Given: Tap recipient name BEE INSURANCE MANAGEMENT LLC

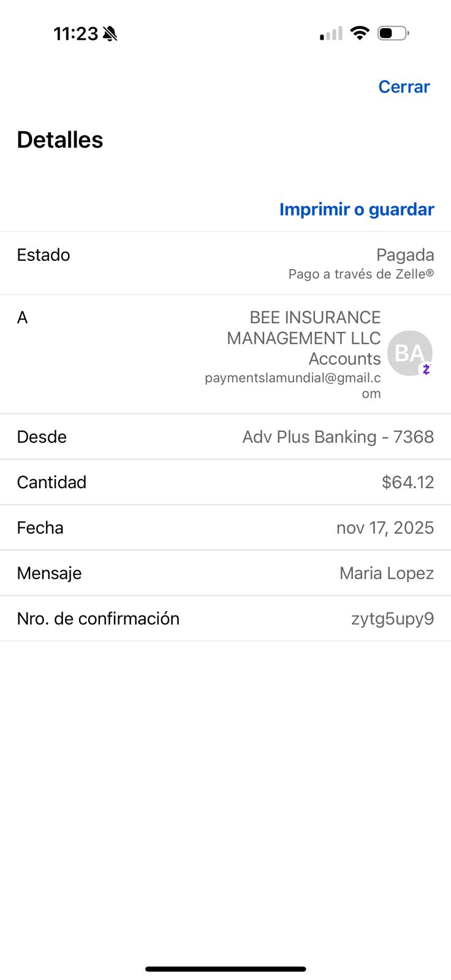Looking at the screenshot, I should click(x=304, y=328).
